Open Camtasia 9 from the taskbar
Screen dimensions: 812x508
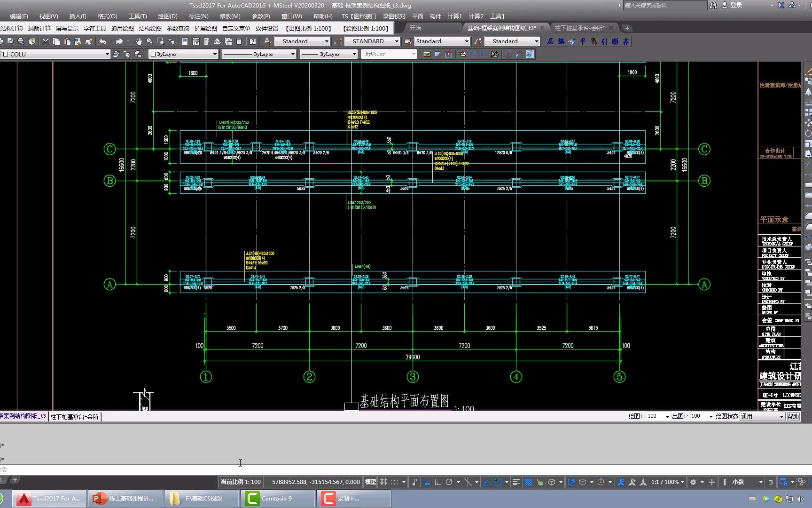point(277,499)
